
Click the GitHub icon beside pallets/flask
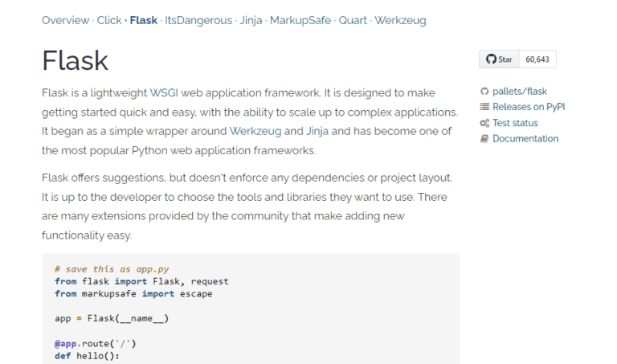(x=484, y=92)
